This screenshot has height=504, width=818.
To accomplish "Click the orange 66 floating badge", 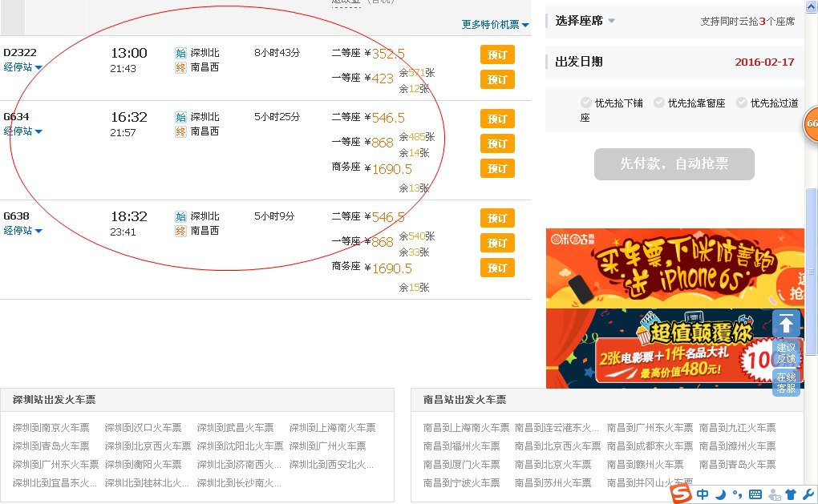I will [x=811, y=123].
